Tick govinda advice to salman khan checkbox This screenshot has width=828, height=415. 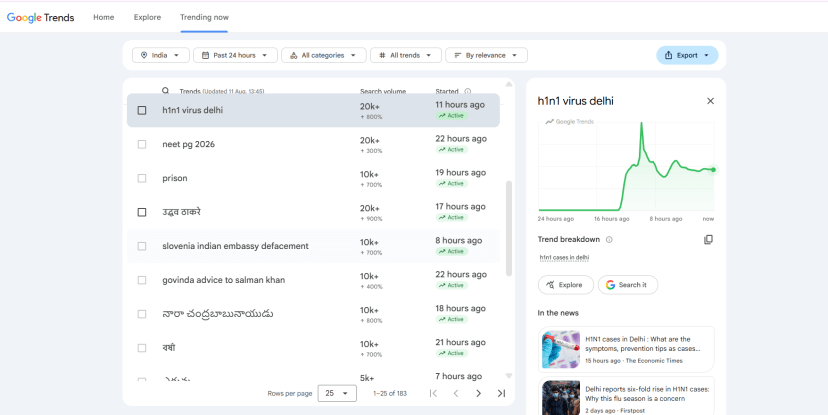click(142, 280)
